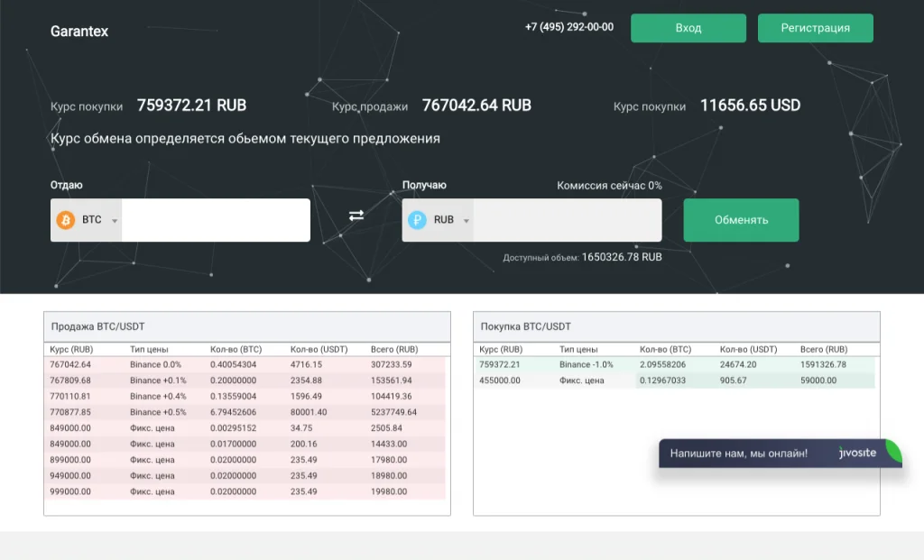Open the BTC currency dropdown arrow

coord(115,221)
